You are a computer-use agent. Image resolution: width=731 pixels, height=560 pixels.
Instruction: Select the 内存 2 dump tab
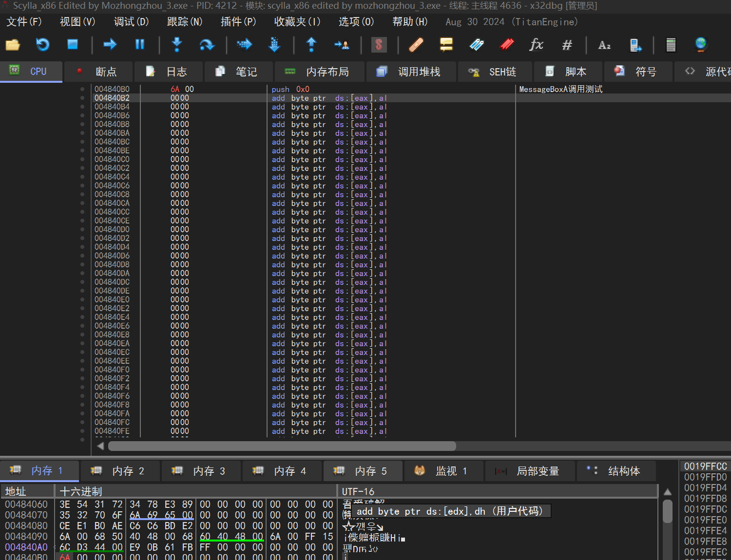click(120, 471)
